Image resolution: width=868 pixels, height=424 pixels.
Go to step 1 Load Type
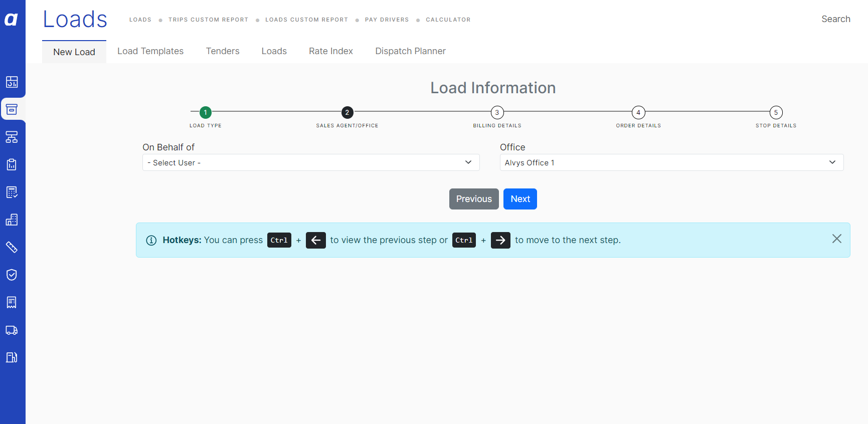pos(205,112)
